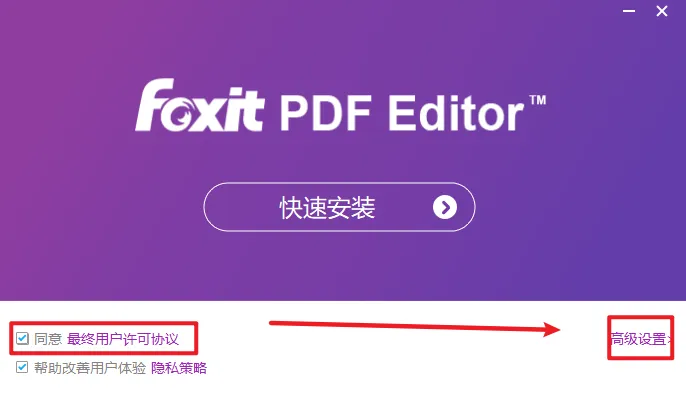The image size is (686, 401).
Task: Click the checkmark inside the 同意 box
Action: pyautogui.click(x=22, y=338)
